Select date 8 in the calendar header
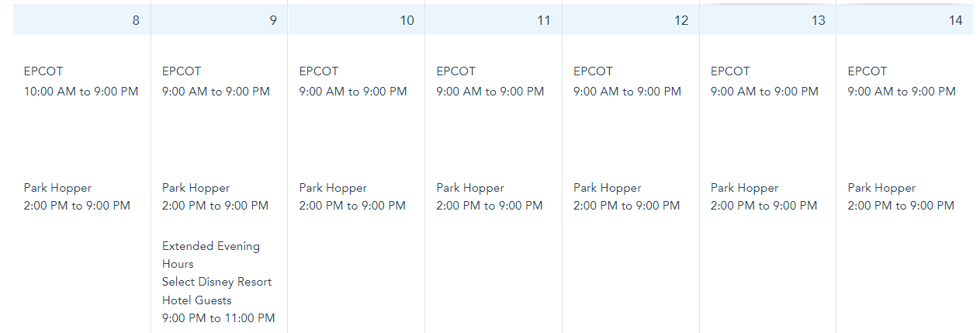Image resolution: width=980 pixels, height=333 pixels. tap(136, 21)
